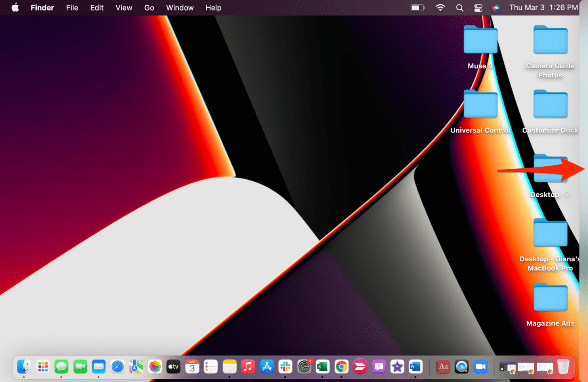Open System Preferences with the notification badge
588x382 pixels.
click(304, 367)
